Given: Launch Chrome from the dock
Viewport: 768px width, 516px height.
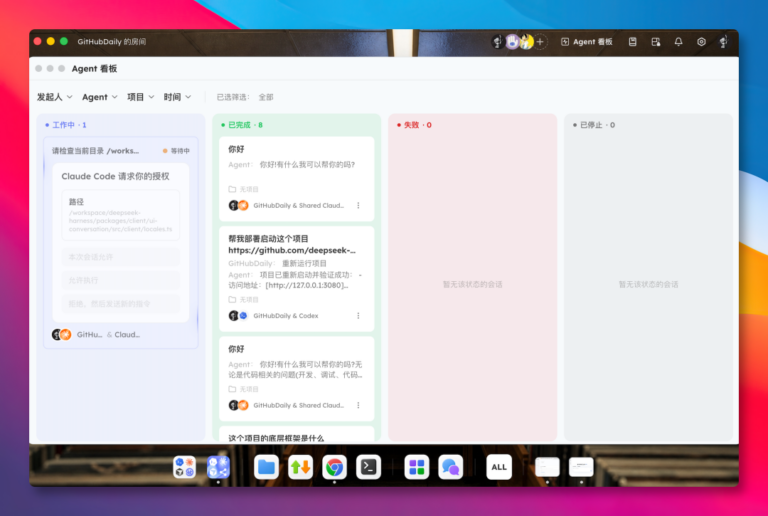Looking at the screenshot, I should click(335, 467).
